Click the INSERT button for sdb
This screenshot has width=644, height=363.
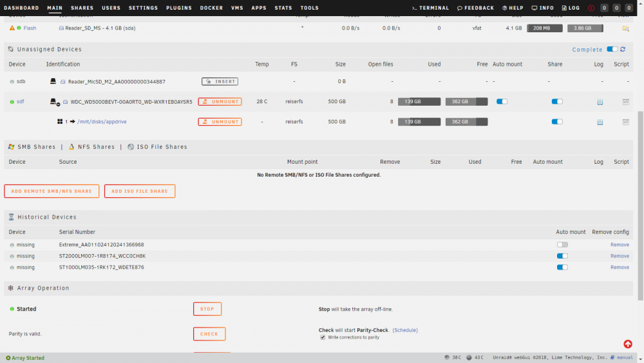point(220,81)
